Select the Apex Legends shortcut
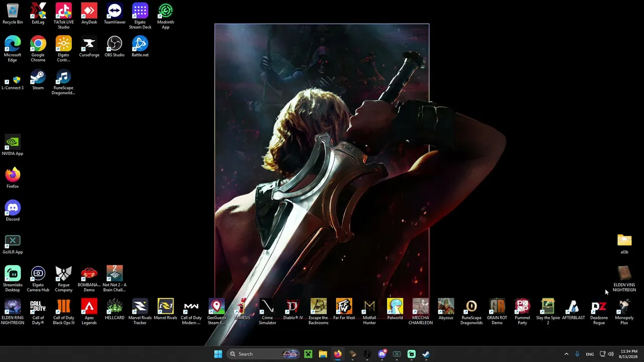This screenshot has height=362, width=644. (x=89, y=312)
